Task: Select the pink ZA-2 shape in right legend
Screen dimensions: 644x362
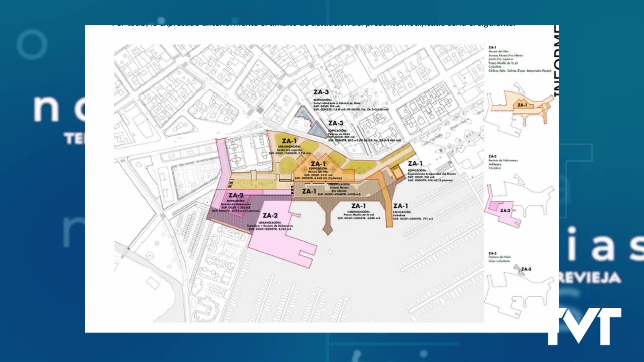Action: (505, 209)
